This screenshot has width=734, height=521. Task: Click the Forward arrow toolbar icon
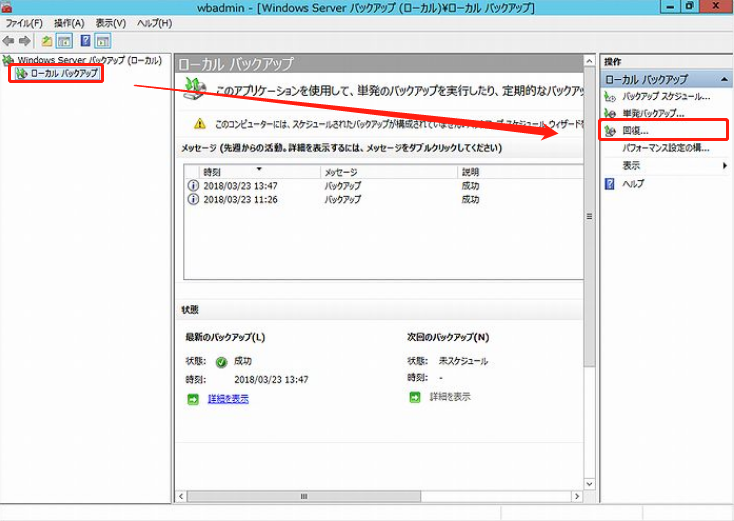[x=25, y=41]
